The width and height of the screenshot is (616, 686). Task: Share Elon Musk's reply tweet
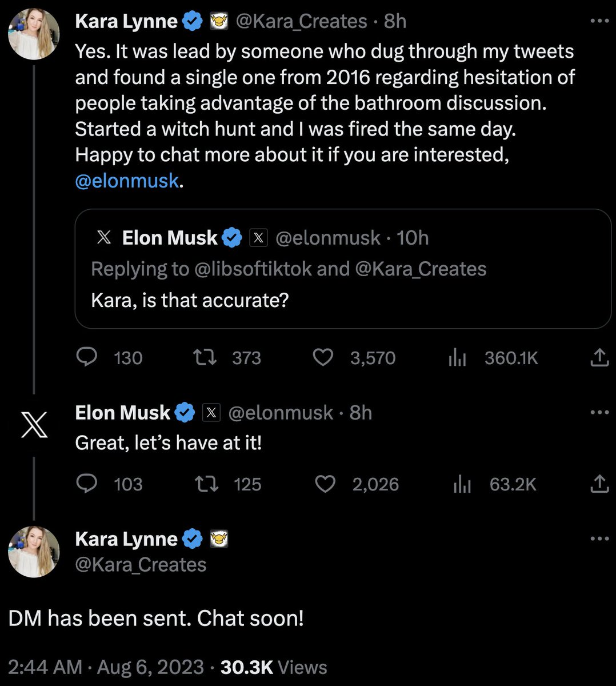[x=599, y=484]
